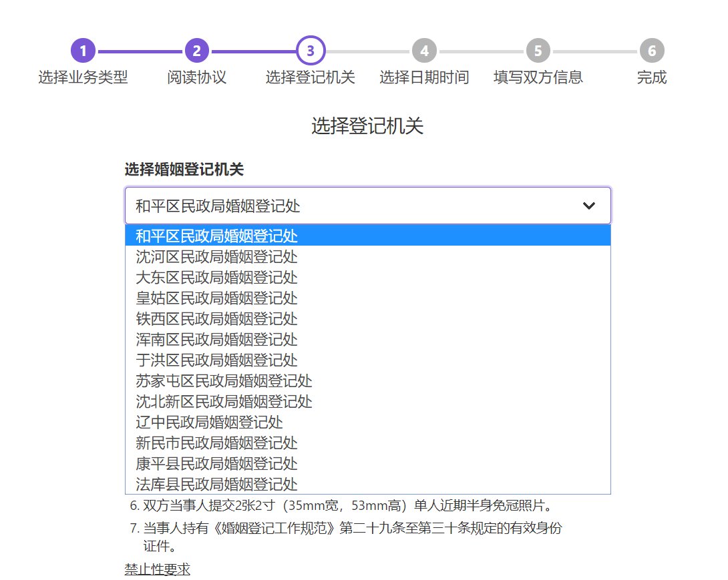This screenshot has width=728, height=580.
Task: Select 和平区民政局婚姻登记处 highlighted option
Action: click(x=216, y=236)
